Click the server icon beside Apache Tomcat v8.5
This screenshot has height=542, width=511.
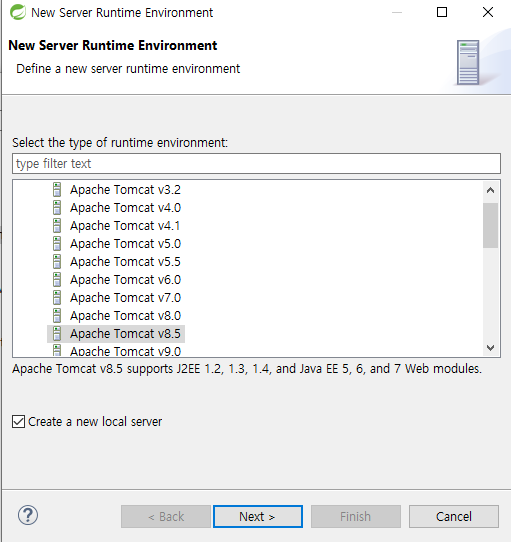click(x=57, y=334)
